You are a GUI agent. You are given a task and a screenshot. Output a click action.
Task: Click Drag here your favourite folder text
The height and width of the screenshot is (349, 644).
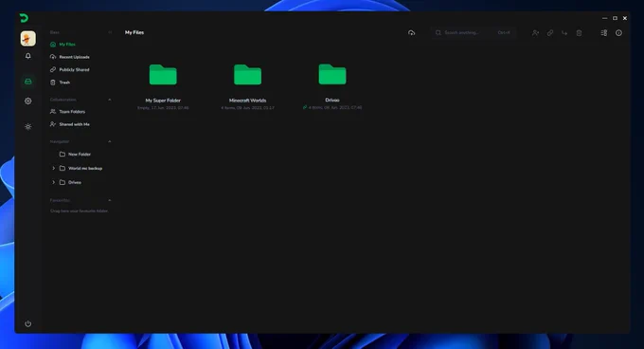(x=80, y=211)
